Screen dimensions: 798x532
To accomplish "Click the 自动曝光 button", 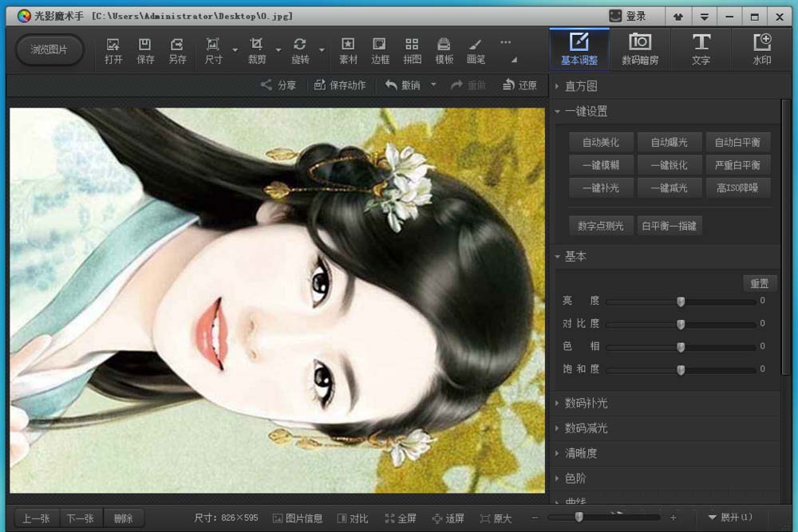I will 670,143.
